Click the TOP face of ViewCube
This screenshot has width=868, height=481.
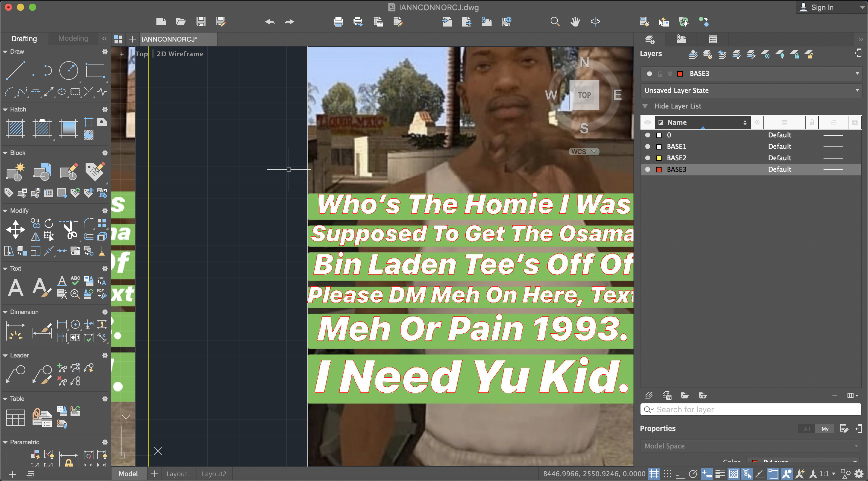(x=584, y=95)
